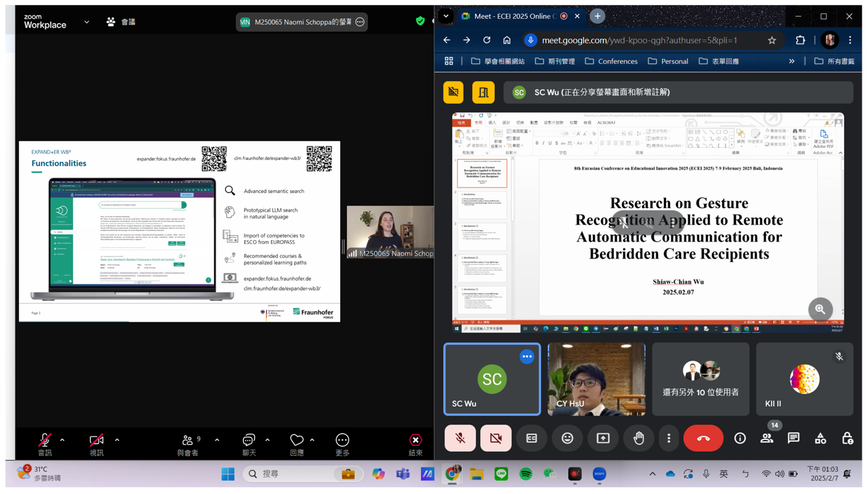Open the Meet emoji reactions button
Viewport: 868px width, 494px height.
pyautogui.click(x=567, y=438)
